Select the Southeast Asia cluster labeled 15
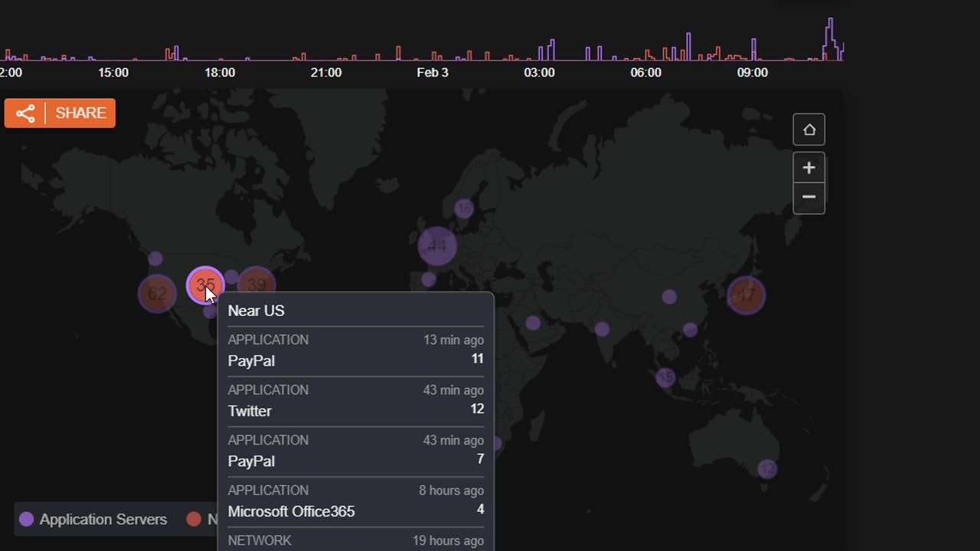Viewport: 980px width, 551px height. click(665, 377)
